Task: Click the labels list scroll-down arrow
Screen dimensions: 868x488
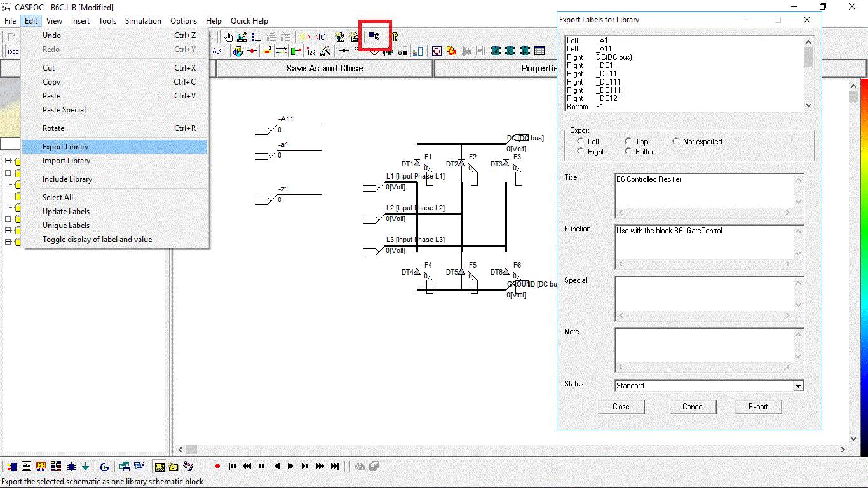Action: 808,105
